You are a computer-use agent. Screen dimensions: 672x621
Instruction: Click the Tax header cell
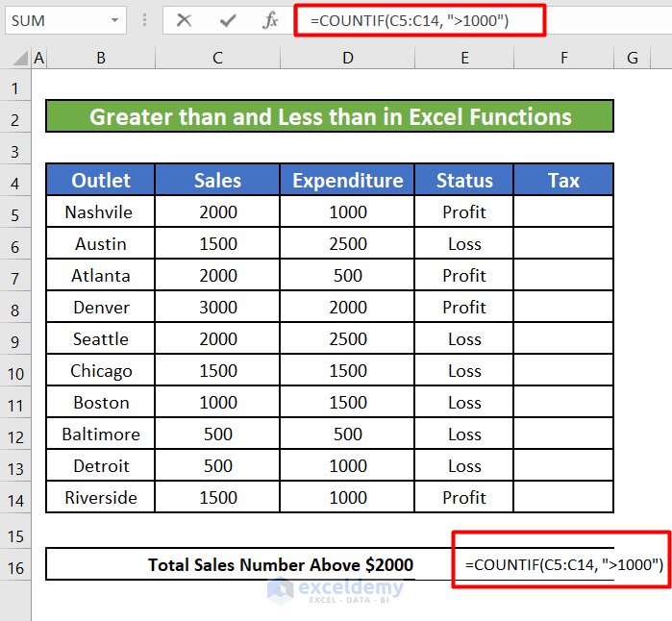564,180
